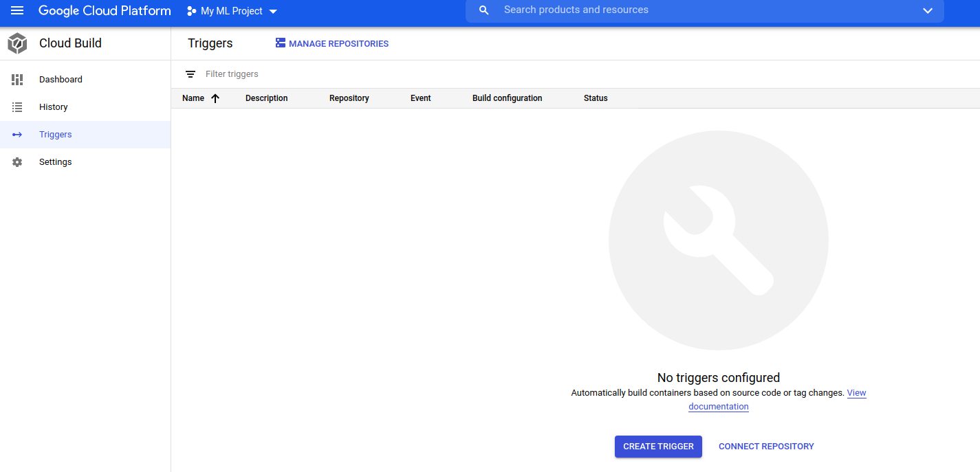Open the My ML Project selector dropdown
Image resolution: width=980 pixels, height=472 pixels.
pos(232,11)
